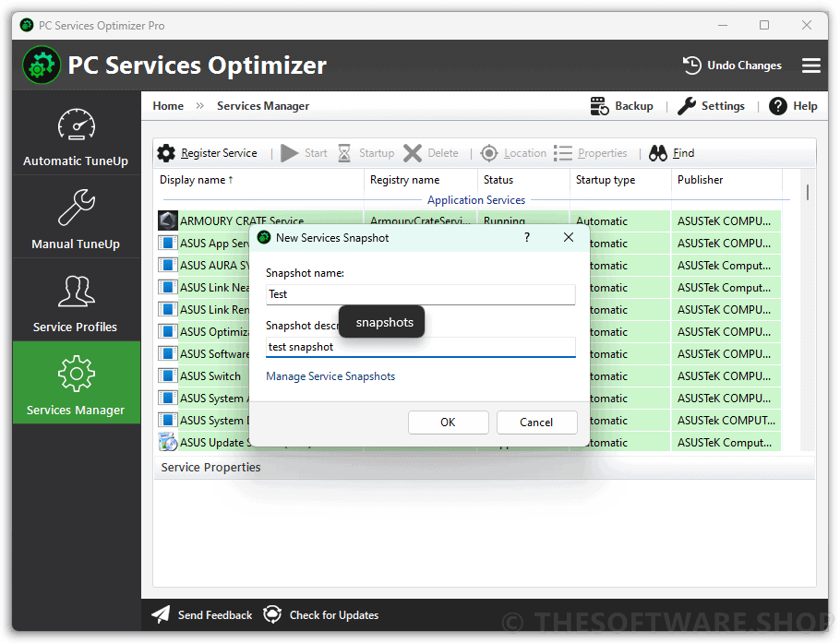Click the ASUS App Ser service icon
The height and width of the screenshot is (643, 840).
point(168,243)
